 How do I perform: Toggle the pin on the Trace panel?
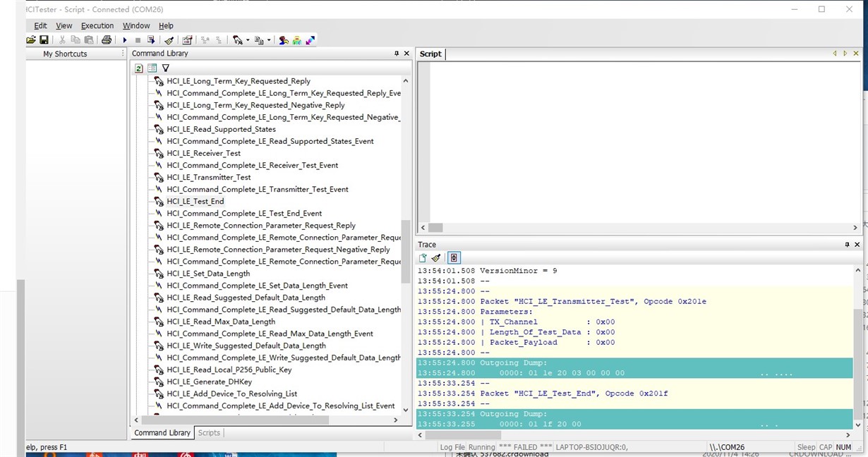click(848, 245)
